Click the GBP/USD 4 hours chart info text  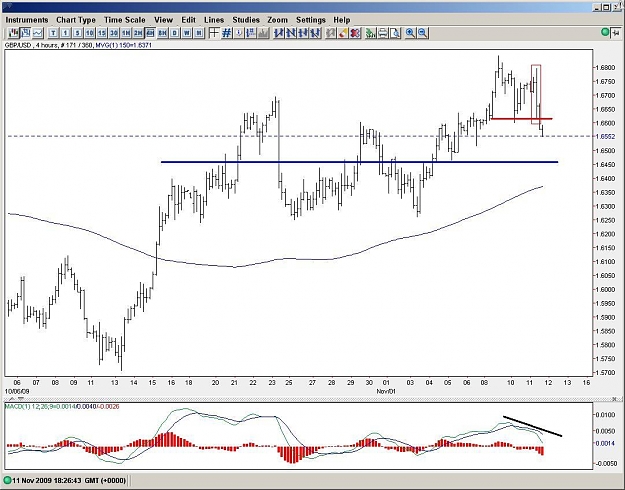point(49,45)
